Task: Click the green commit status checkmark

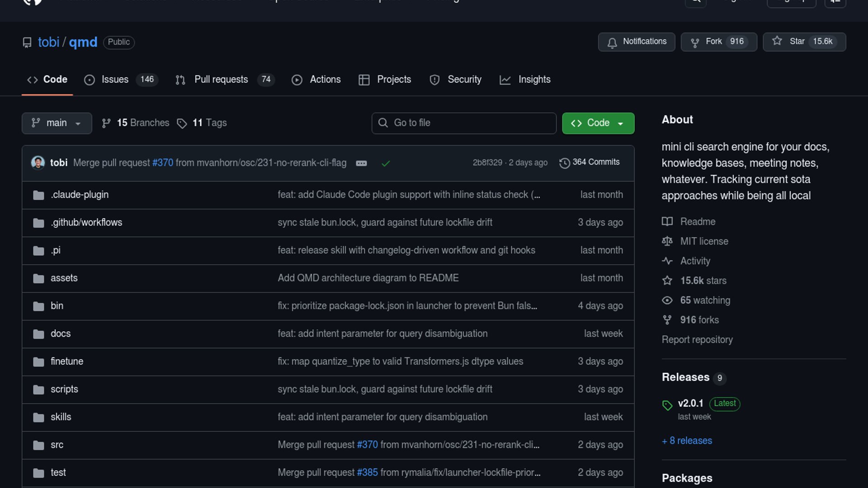Action: point(385,163)
